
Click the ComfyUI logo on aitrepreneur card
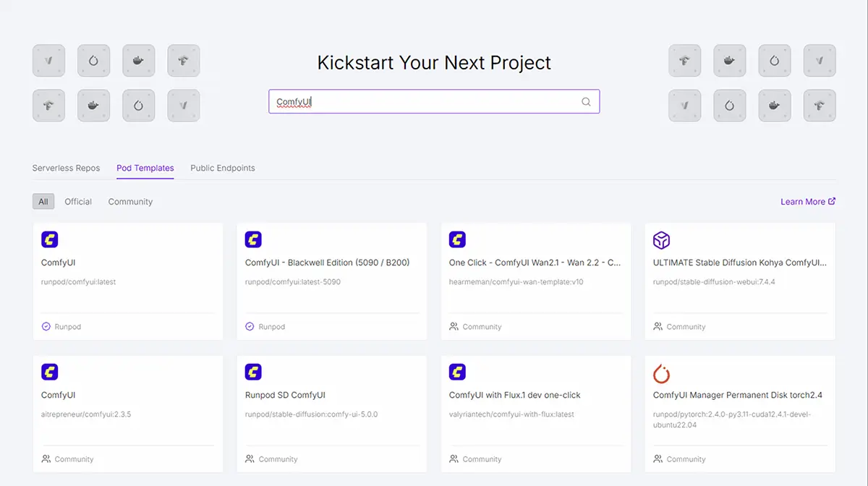49,372
